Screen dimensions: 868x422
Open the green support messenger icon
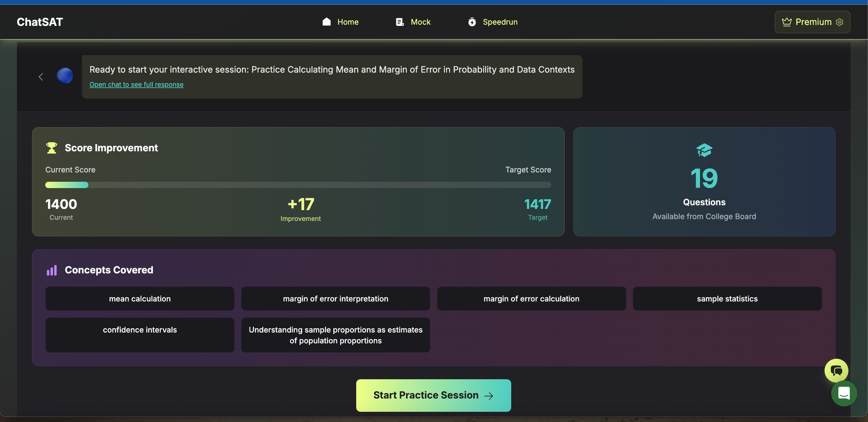click(x=843, y=393)
